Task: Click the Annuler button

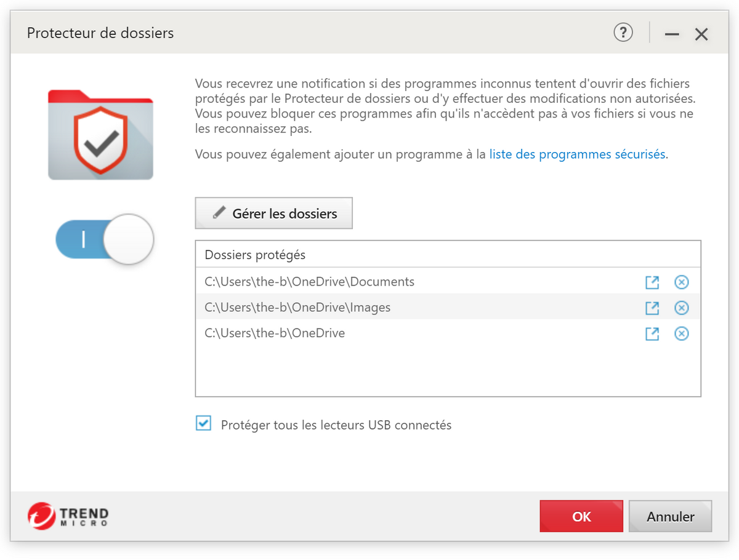Action: 670,516
